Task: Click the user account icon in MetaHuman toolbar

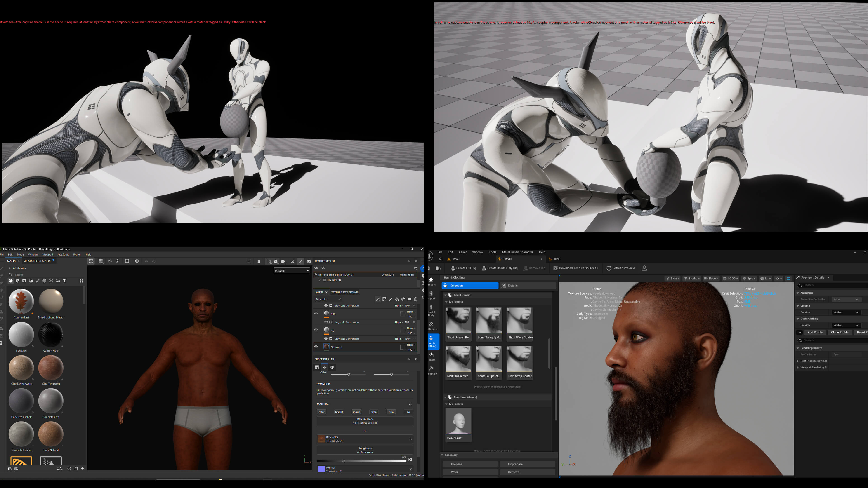Action: click(x=644, y=268)
